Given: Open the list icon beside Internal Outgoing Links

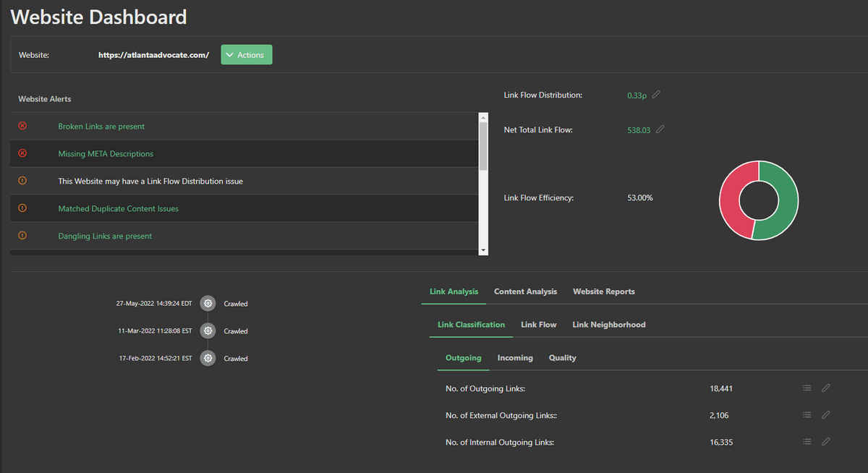Looking at the screenshot, I should (807, 441).
